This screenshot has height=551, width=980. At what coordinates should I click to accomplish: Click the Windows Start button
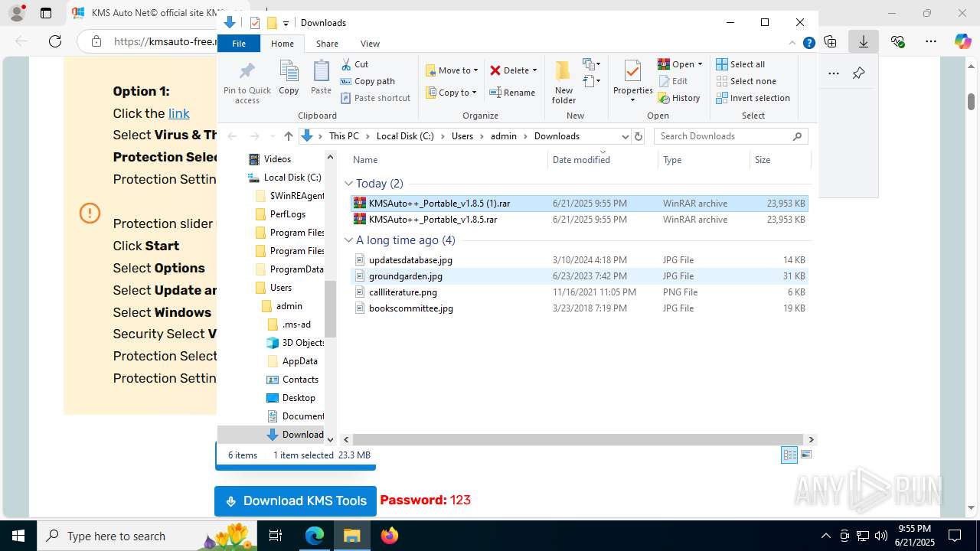click(x=18, y=536)
